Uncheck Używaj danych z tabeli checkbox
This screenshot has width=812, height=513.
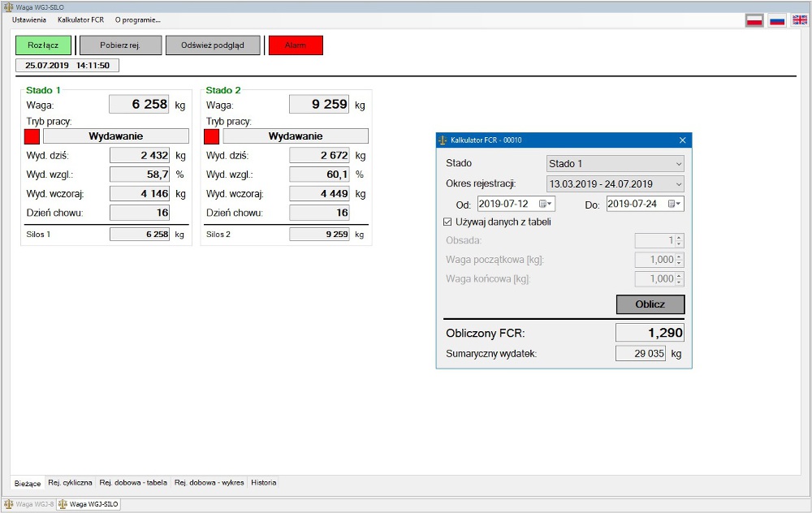click(447, 222)
